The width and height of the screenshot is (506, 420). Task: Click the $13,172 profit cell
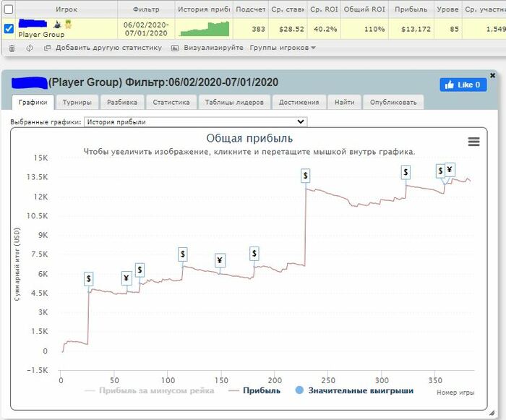[411, 29]
